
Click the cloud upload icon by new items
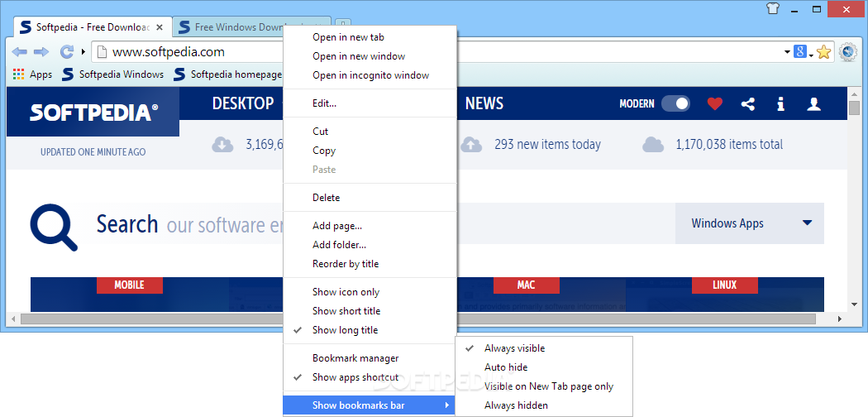coord(471,145)
